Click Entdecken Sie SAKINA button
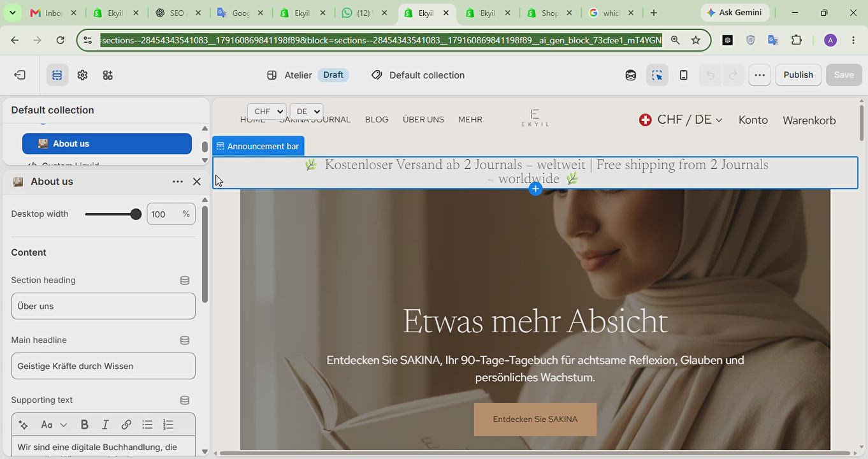Screen dimensions: 868x459 tap(535, 419)
